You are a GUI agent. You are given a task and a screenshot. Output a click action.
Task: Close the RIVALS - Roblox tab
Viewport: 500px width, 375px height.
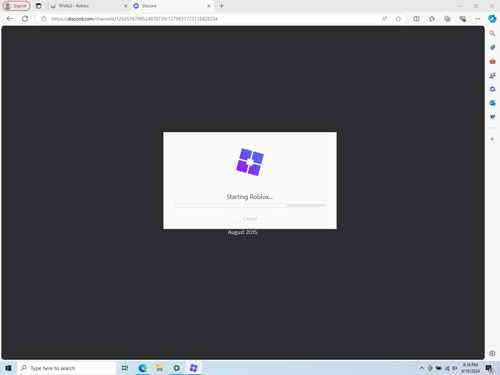click(x=126, y=6)
